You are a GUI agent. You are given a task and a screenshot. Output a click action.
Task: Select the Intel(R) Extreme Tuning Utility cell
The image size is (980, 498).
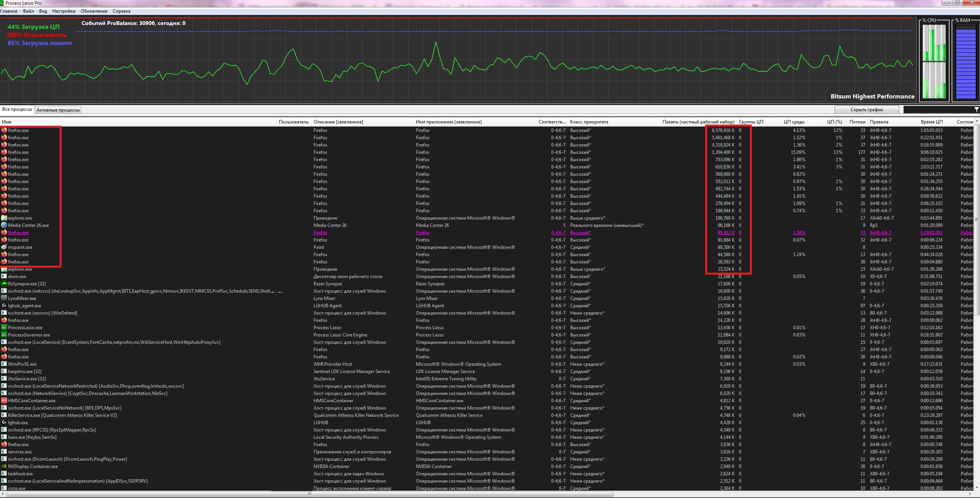pyautogui.click(x=446, y=379)
